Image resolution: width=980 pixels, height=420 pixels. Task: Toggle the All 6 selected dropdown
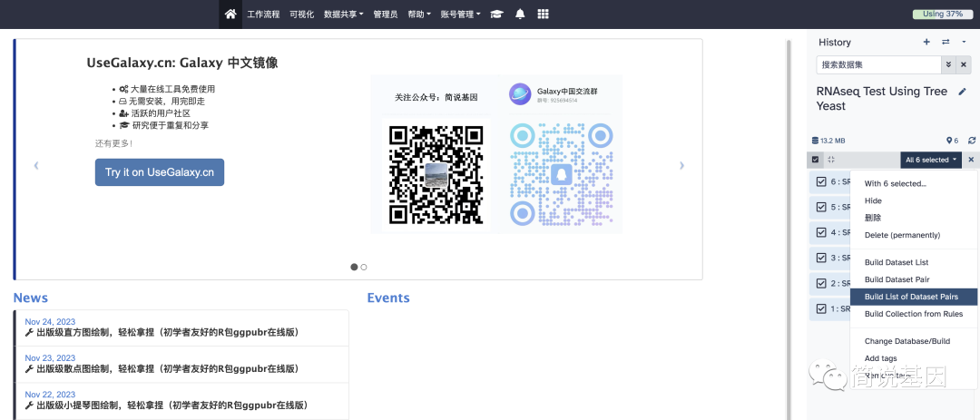coord(931,160)
